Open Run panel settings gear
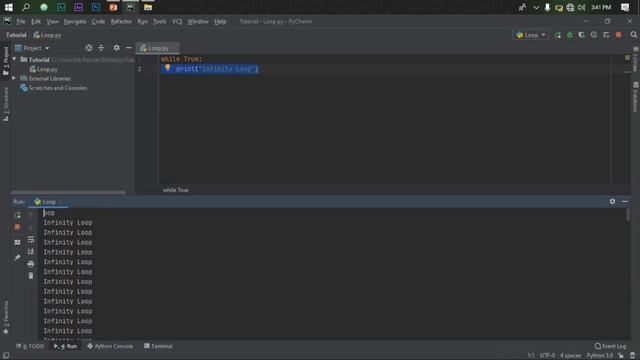This screenshot has height=360, width=640. [x=612, y=202]
